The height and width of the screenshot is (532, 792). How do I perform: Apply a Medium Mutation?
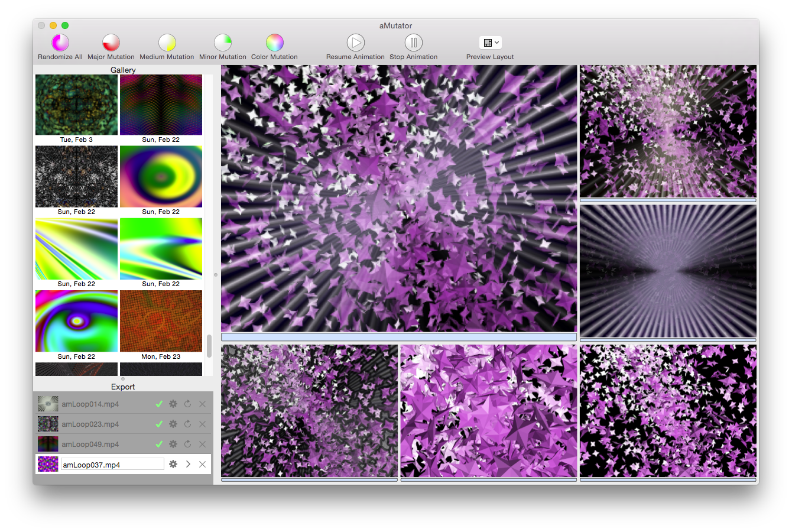pyautogui.click(x=167, y=43)
